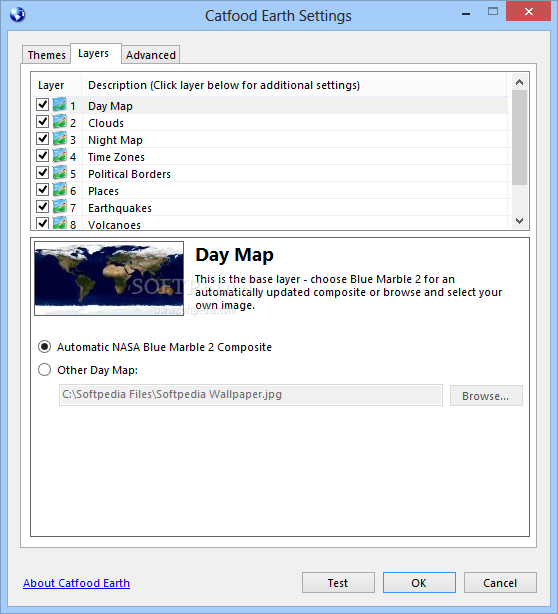
Task: Click the day map file path field
Action: click(x=251, y=395)
